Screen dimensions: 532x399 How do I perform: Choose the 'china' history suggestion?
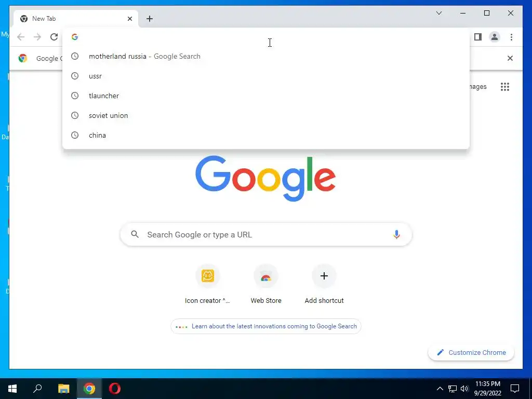point(266,135)
